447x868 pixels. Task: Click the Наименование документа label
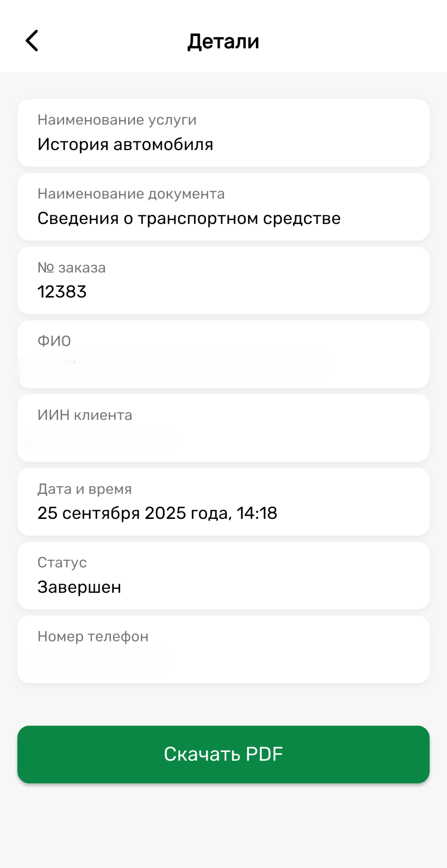point(131,194)
